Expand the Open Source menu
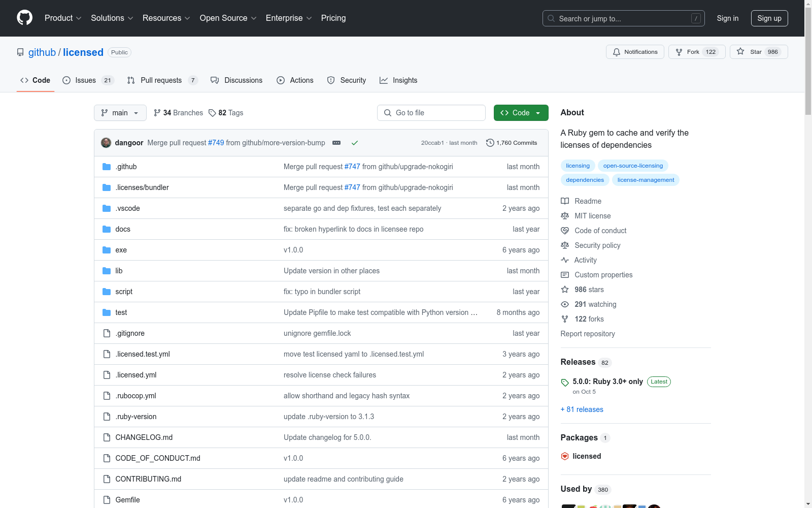Screen dimensions: 812x508 click(228, 18)
